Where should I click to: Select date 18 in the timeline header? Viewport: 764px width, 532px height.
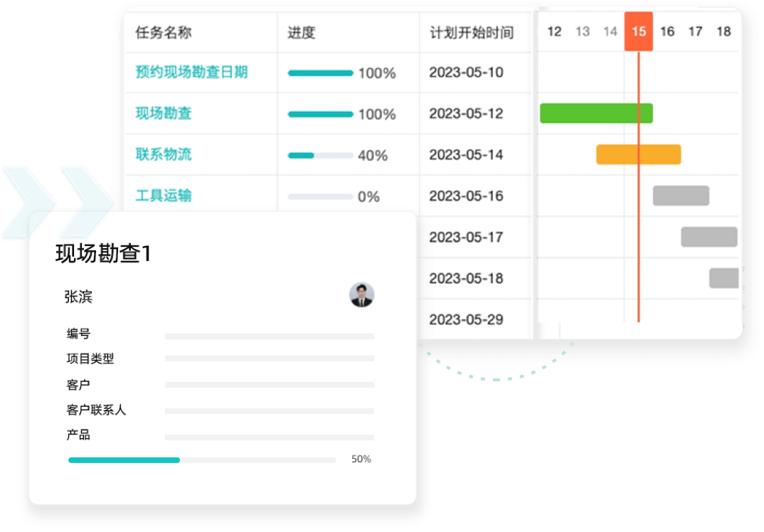[723, 31]
